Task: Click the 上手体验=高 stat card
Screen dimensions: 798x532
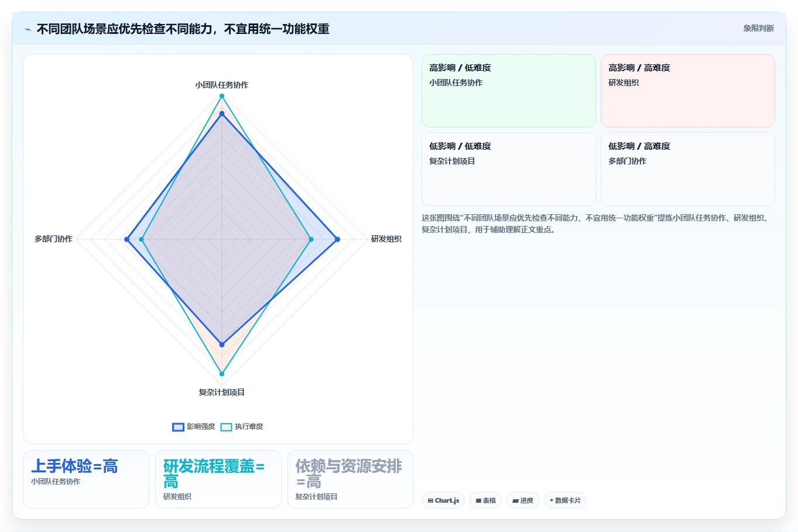Action: point(86,479)
